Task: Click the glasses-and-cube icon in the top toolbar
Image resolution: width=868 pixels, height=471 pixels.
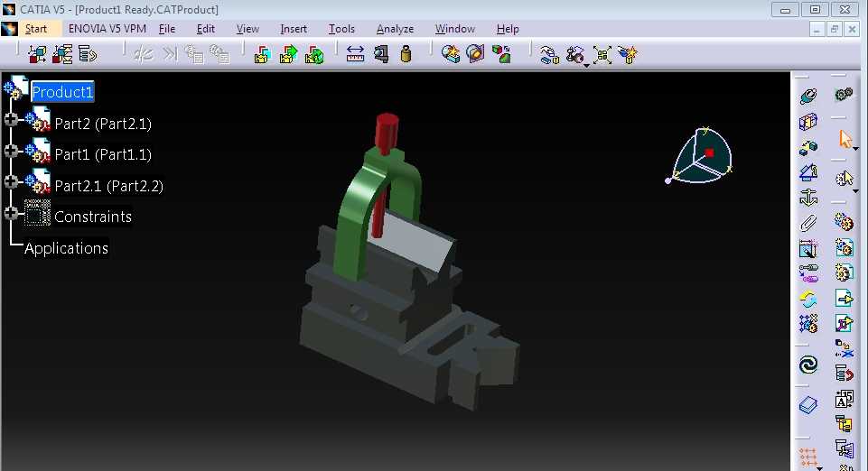Action: pyautogui.click(x=549, y=55)
